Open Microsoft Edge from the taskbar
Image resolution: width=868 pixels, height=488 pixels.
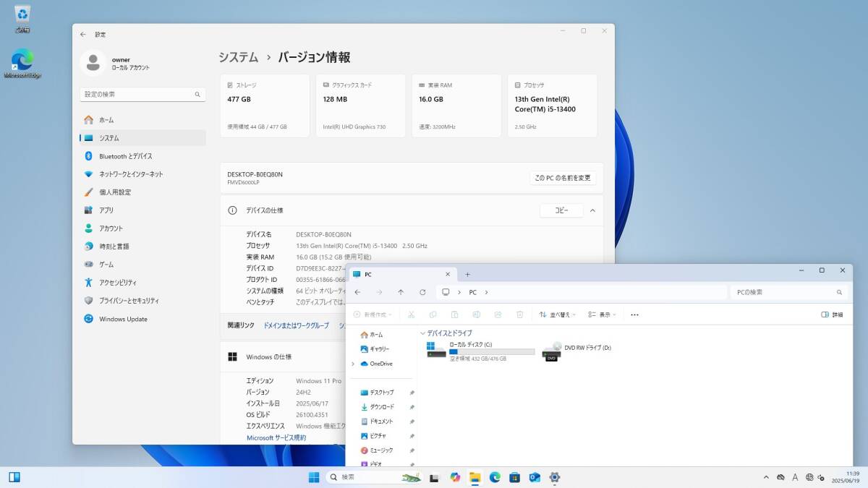pos(495,477)
